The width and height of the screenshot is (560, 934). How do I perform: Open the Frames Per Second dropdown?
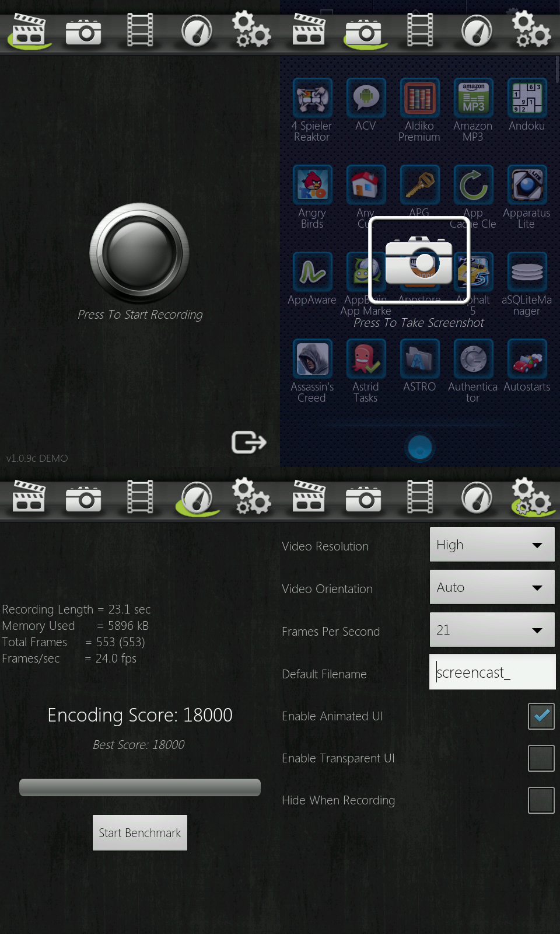click(x=492, y=630)
